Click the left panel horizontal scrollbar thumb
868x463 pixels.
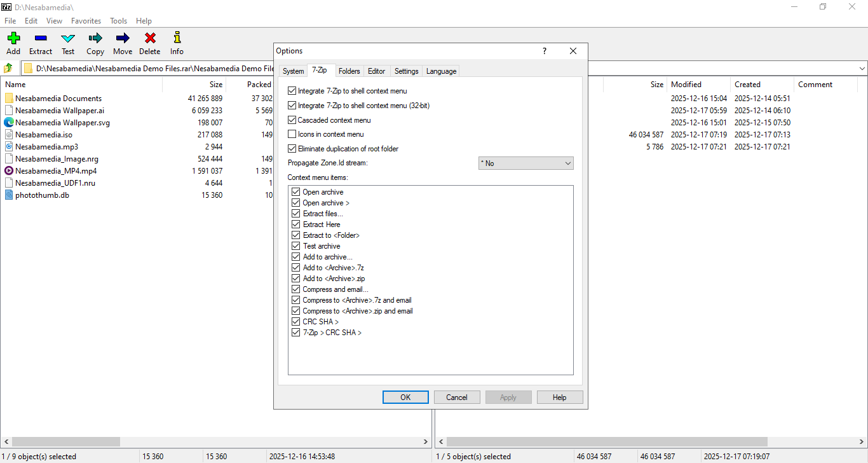pyautogui.click(x=66, y=441)
